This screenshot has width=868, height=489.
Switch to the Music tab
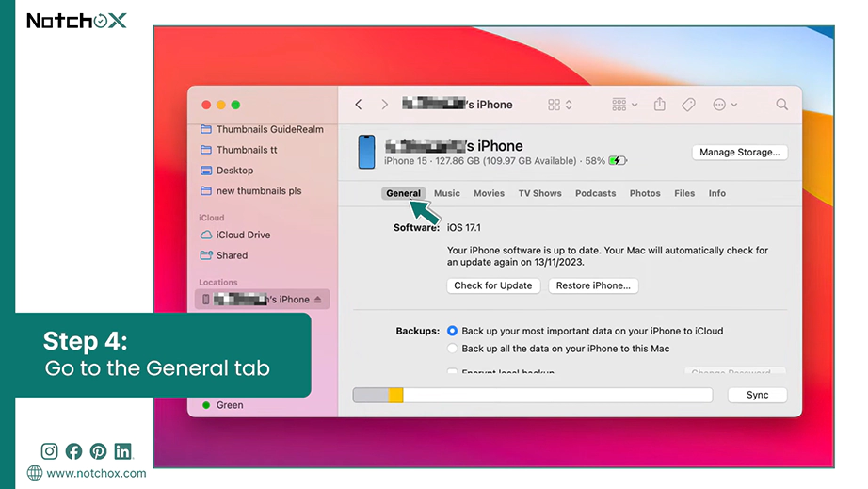447,193
